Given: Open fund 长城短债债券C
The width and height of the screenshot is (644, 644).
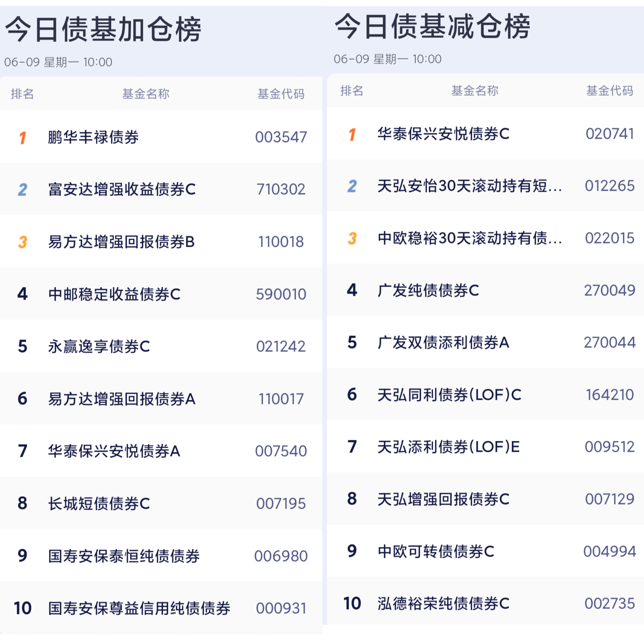Looking at the screenshot, I should click(x=99, y=504).
